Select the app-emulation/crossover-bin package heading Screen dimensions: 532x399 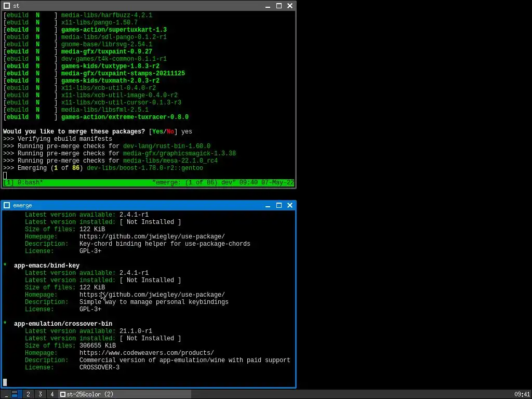click(63, 324)
